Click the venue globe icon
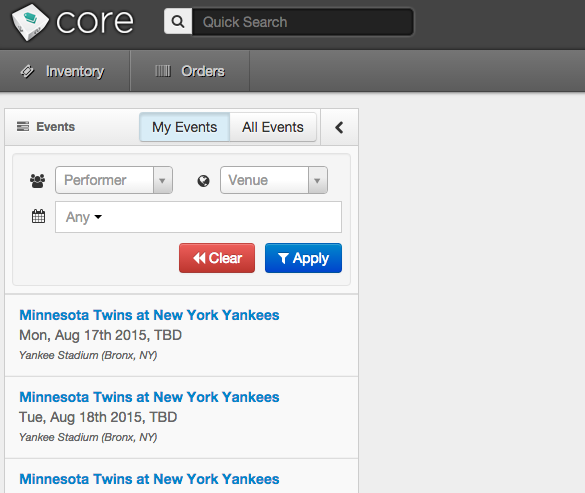This screenshot has width=585, height=493. tap(203, 181)
